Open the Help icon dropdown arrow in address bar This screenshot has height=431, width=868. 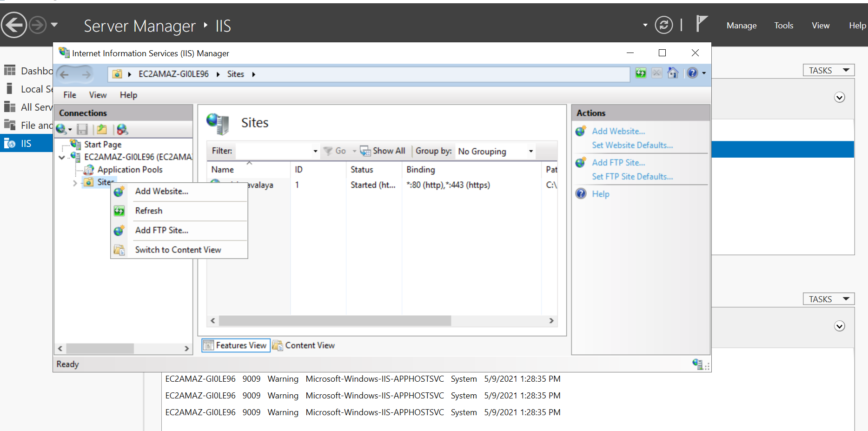704,73
